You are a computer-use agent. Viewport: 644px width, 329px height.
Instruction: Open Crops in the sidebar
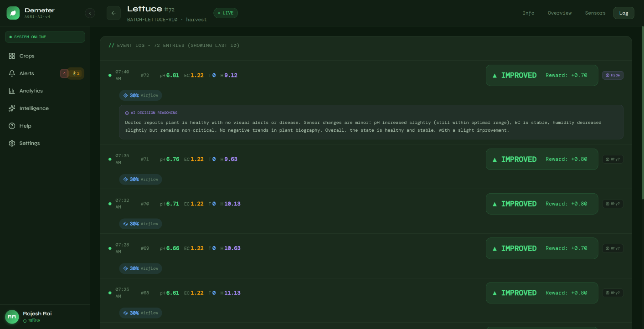[x=45, y=56]
